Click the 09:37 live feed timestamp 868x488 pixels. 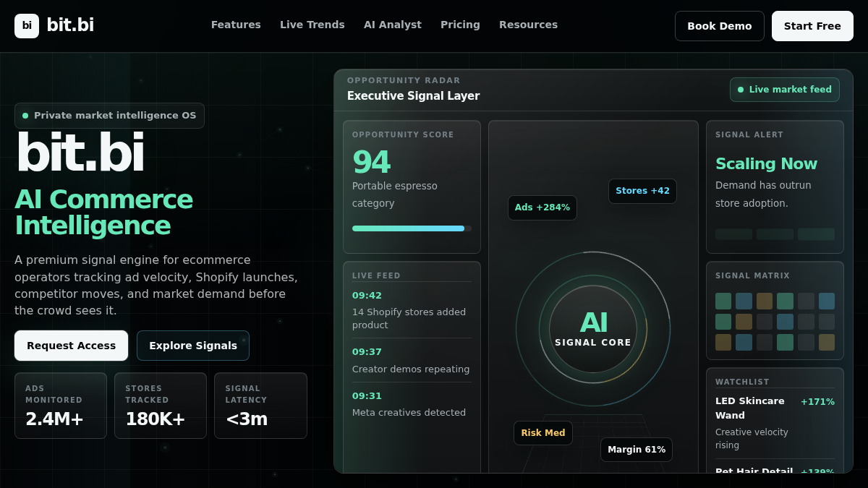coord(367,352)
